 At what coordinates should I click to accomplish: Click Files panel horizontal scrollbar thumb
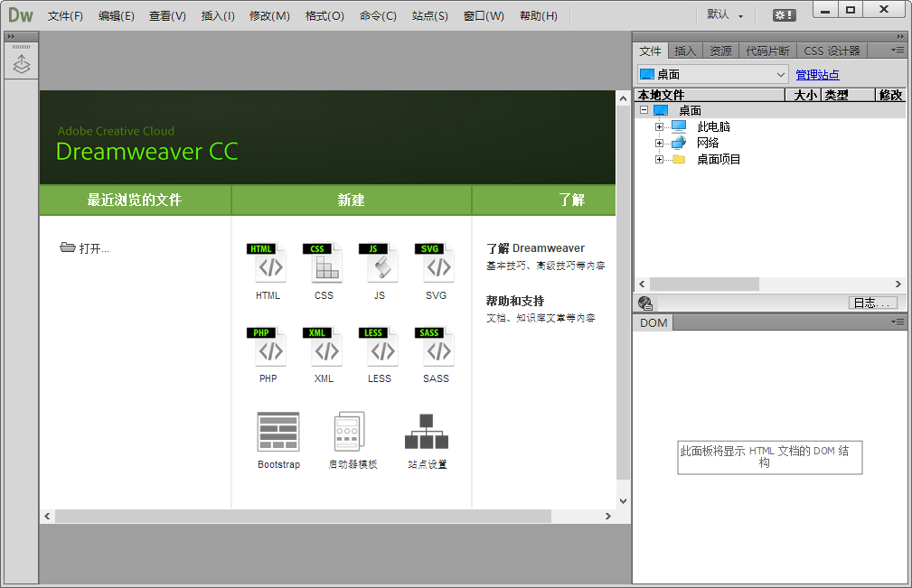point(704,285)
